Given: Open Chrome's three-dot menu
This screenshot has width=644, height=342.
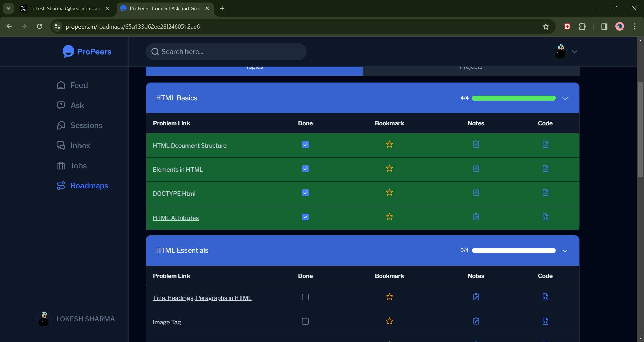Looking at the screenshot, I should point(635,26).
